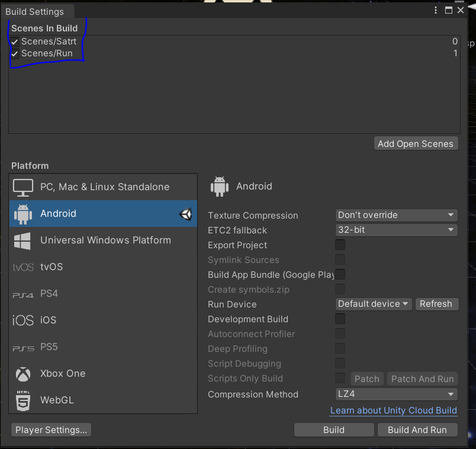Screen dimensions: 476x449
Task: Click the Refresh devices button
Action: [436, 304]
